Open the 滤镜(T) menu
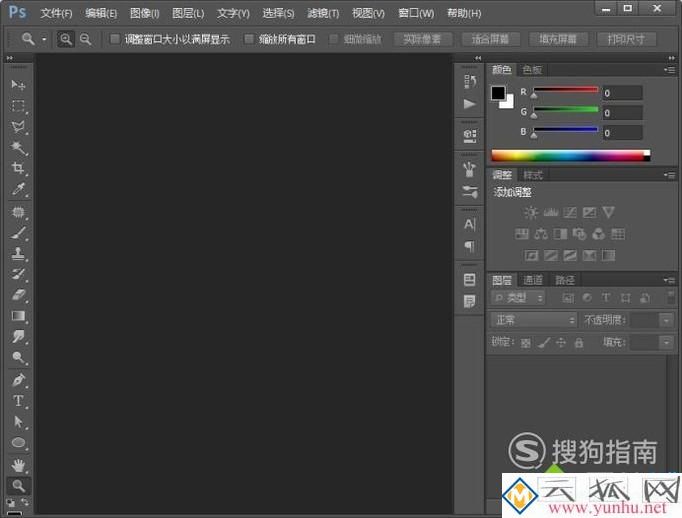This screenshot has width=682, height=518. click(x=323, y=13)
